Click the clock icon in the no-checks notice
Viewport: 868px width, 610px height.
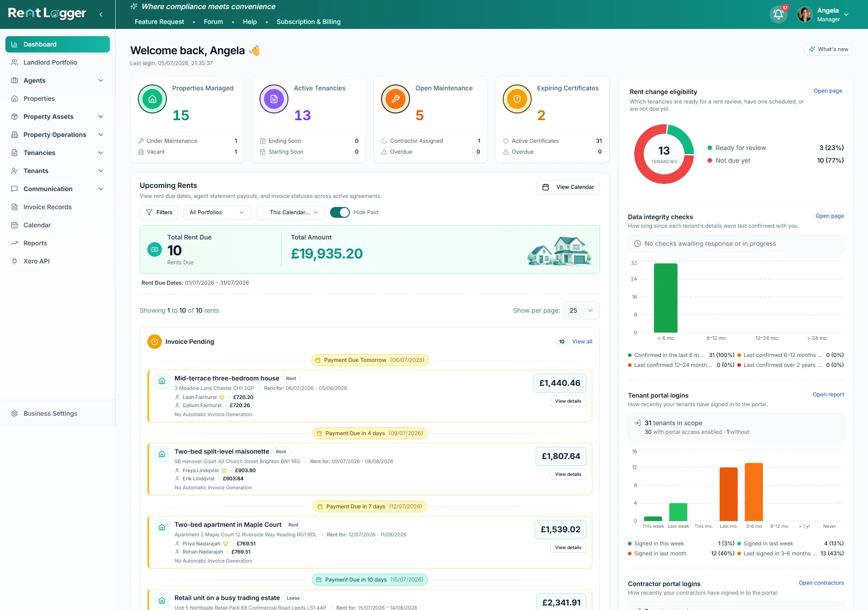[x=637, y=244]
